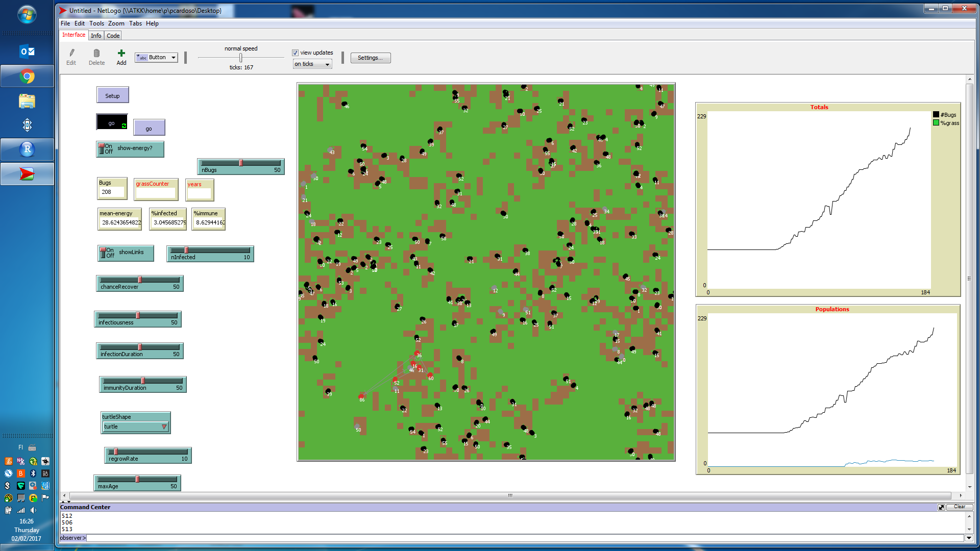This screenshot has width=980, height=551.
Task: Click the R application taskbar icon
Action: [27, 149]
